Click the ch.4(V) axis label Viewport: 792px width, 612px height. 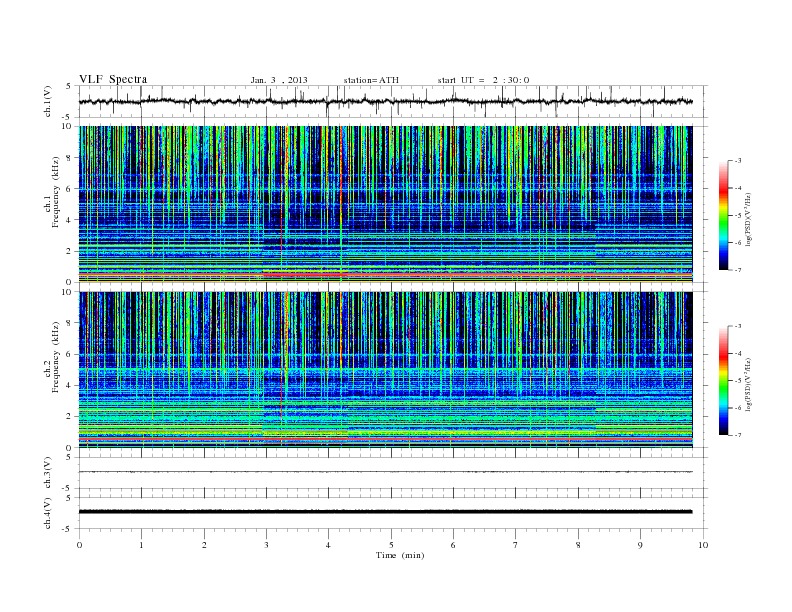[x=48, y=513]
